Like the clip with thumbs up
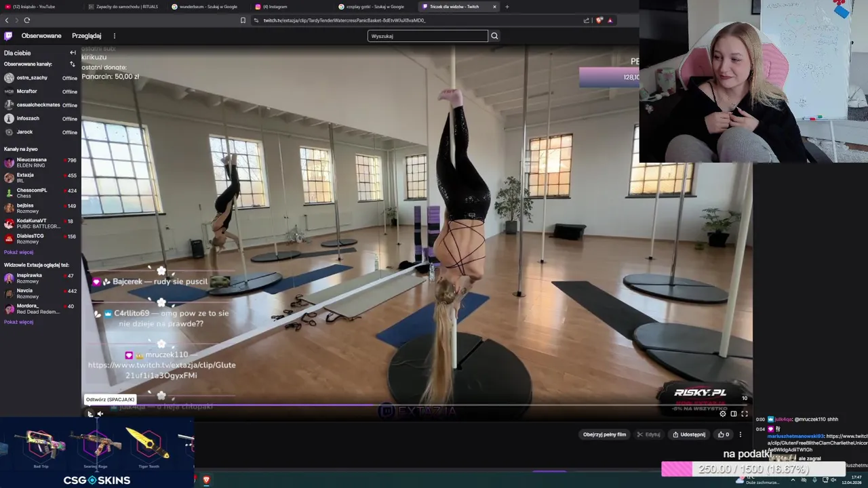The width and height of the screenshot is (868, 488). coord(724,434)
